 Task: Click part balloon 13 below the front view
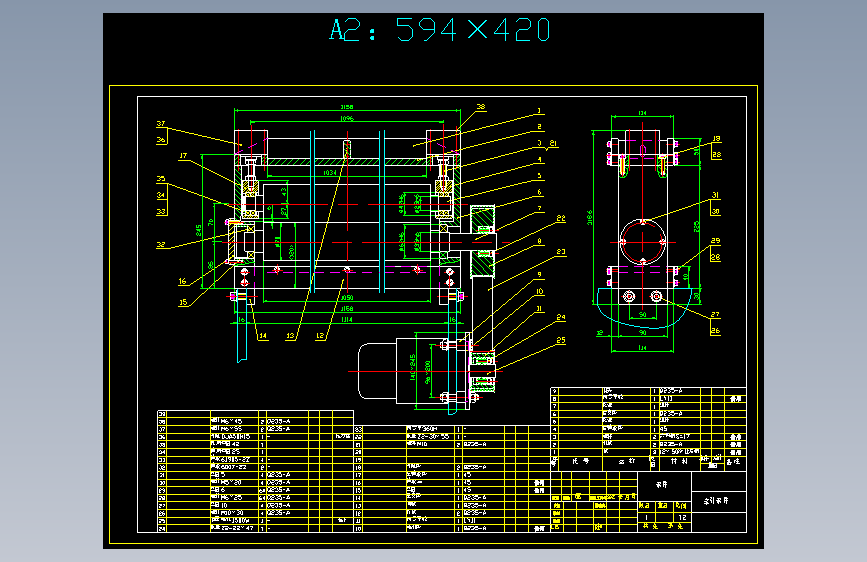(x=290, y=336)
